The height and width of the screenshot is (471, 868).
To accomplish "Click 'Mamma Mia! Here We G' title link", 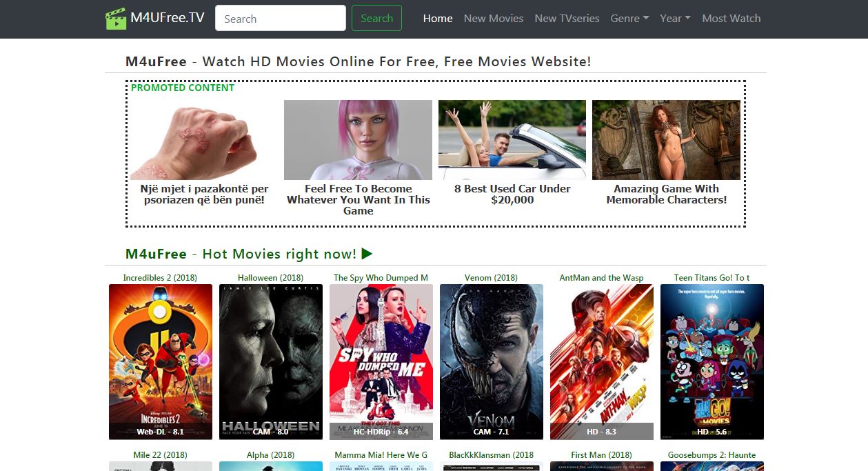I will point(381,455).
